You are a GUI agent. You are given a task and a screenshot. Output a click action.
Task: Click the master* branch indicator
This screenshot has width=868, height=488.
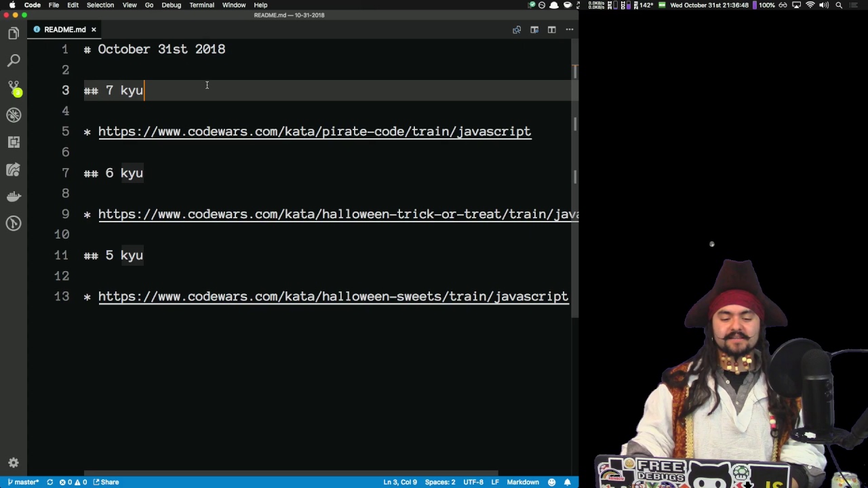click(22, 482)
